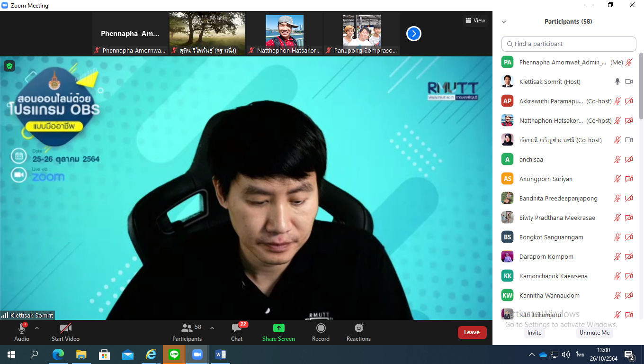Click muted mic icon for Biwty Pradthana Meekrasae
The image size is (644, 364).
point(617,218)
